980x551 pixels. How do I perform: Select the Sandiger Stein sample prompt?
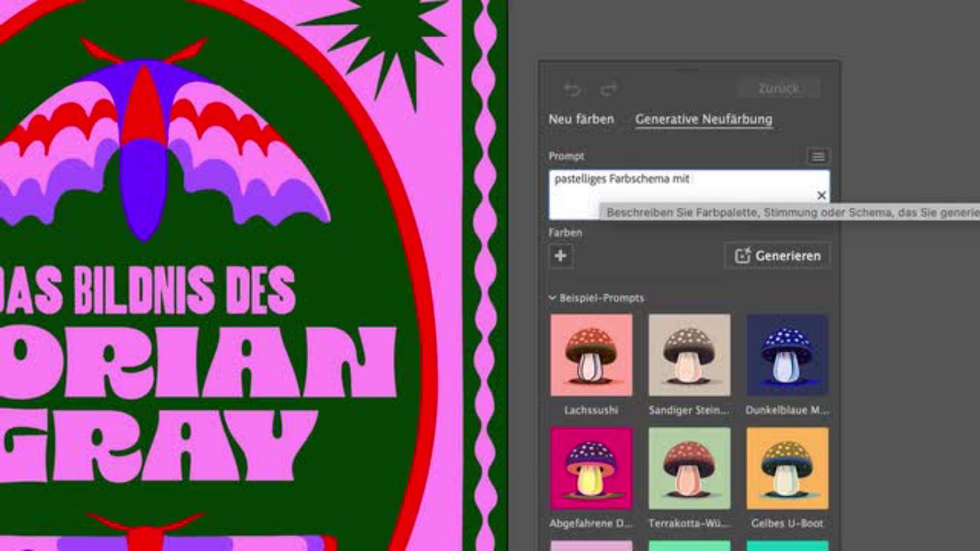689,355
